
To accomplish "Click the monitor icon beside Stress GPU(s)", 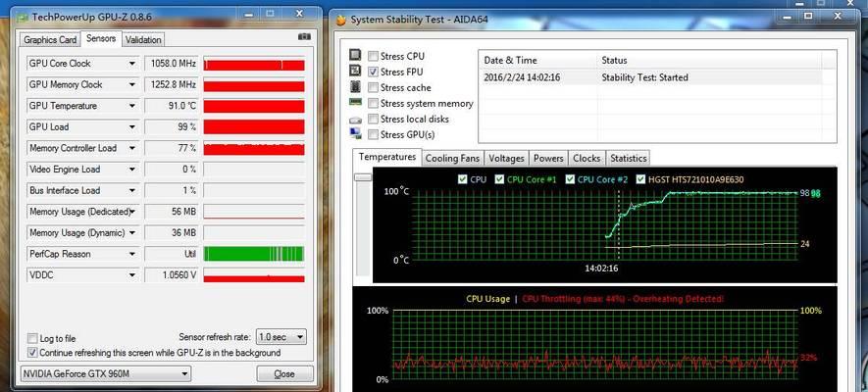I will (355, 134).
